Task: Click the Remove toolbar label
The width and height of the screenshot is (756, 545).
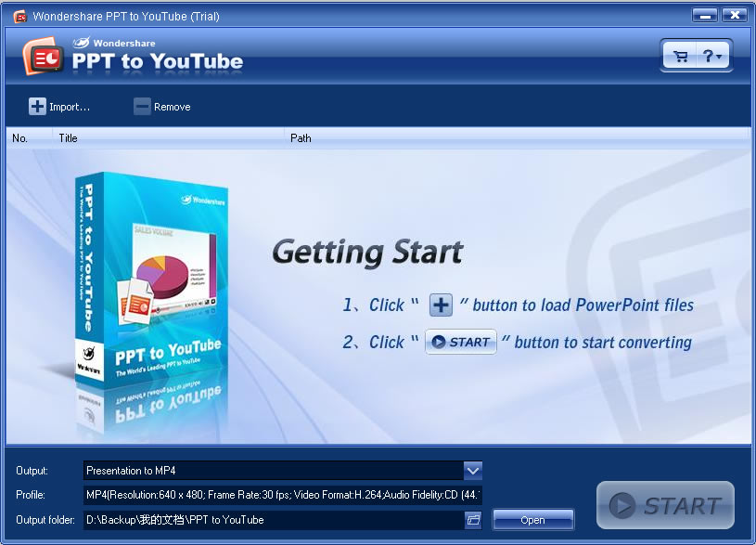Action: 171,106
